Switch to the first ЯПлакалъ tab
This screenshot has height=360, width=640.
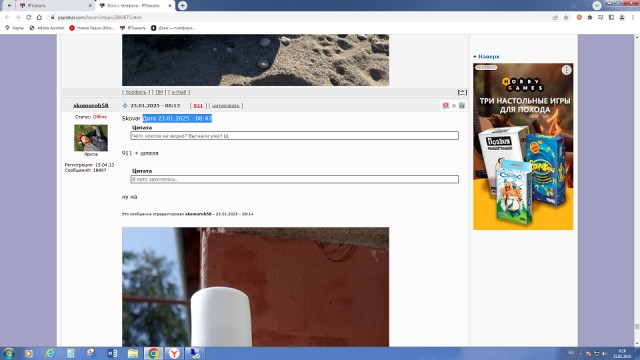pyautogui.click(x=56, y=6)
